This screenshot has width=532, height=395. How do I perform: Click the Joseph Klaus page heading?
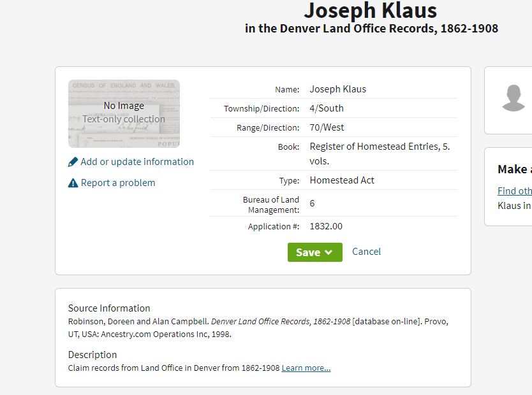pyautogui.click(x=371, y=10)
